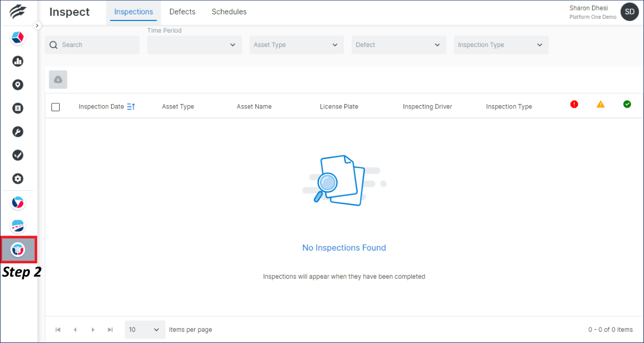Screen dimensions: 644x343
Task: Open the wrench maintenance icon in sidebar
Action: (18, 132)
